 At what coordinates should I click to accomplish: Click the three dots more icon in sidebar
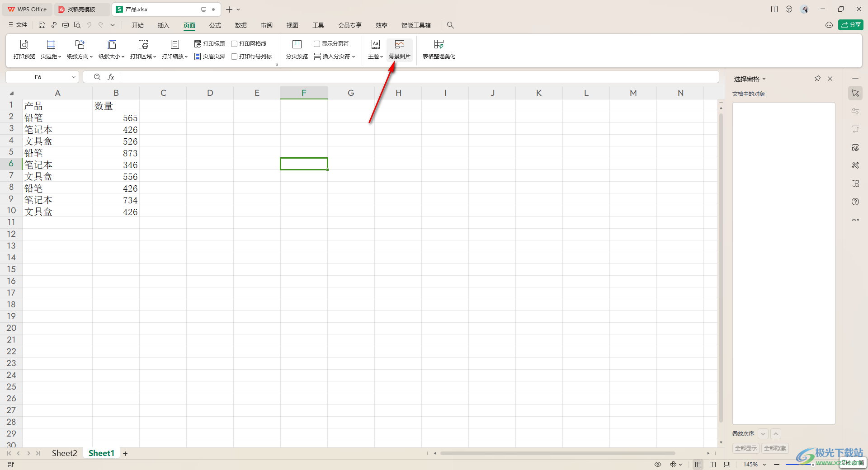[855, 220]
